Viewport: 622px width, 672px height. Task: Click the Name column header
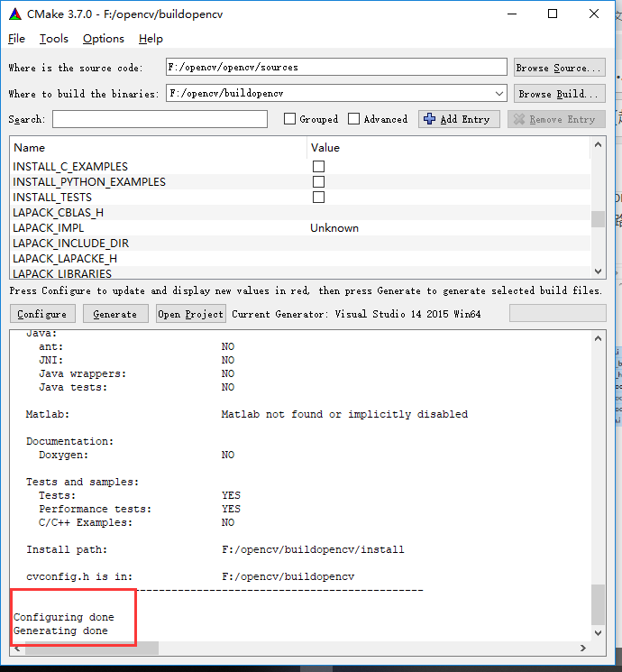coord(29,148)
